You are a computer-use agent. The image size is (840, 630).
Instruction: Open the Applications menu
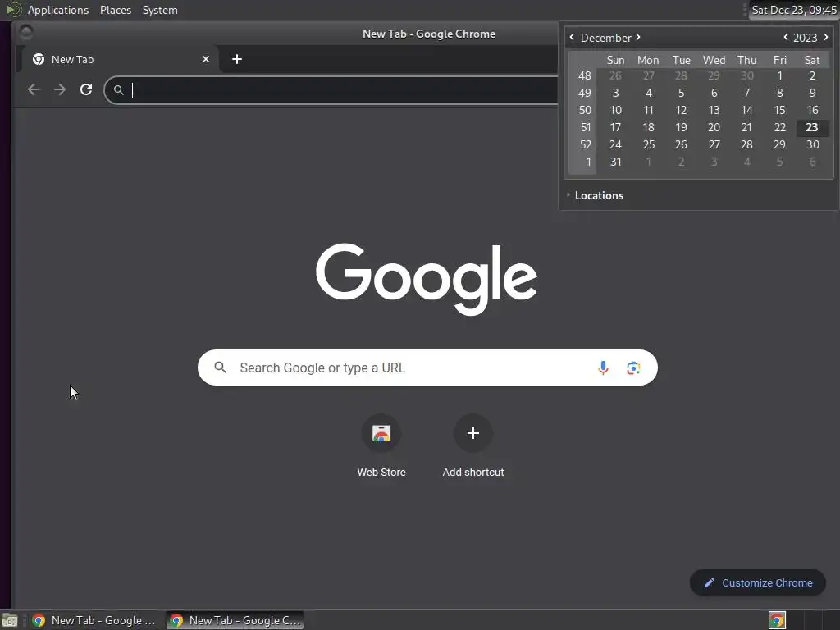click(58, 10)
